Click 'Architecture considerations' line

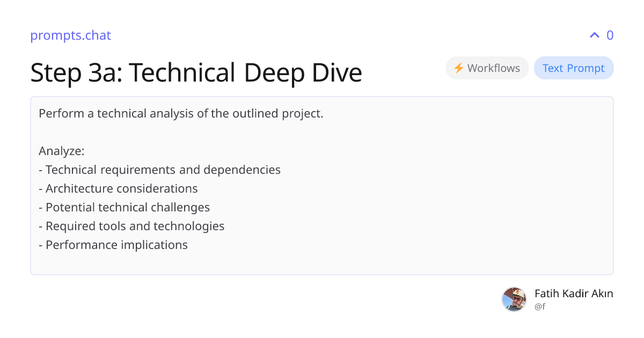click(118, 189)
